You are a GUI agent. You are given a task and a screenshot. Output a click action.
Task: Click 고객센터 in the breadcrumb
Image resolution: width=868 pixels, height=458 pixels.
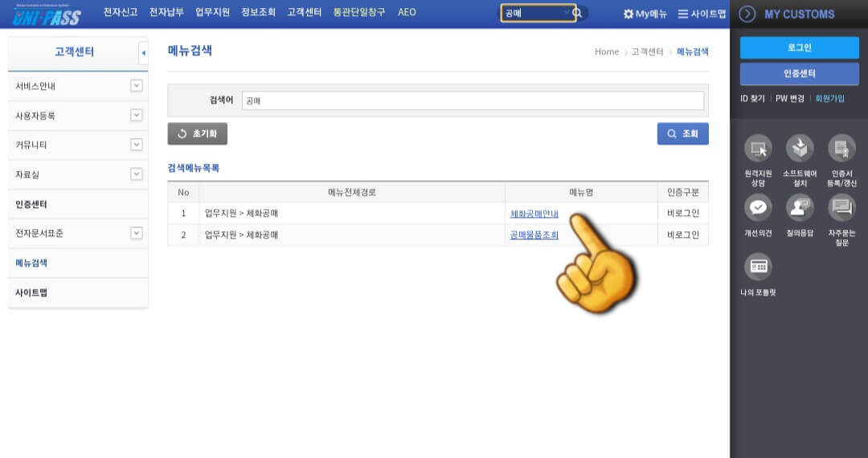(647, 52)
